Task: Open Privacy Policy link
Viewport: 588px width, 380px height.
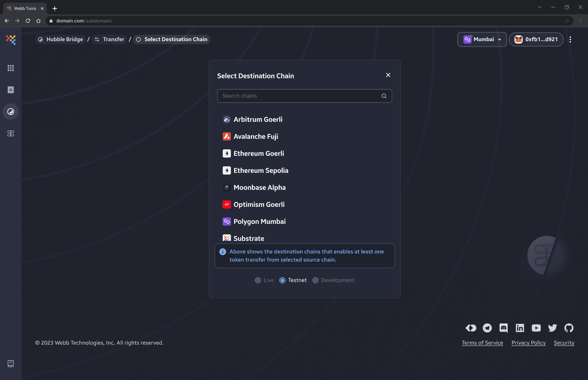Action: [x=528, y=343]
